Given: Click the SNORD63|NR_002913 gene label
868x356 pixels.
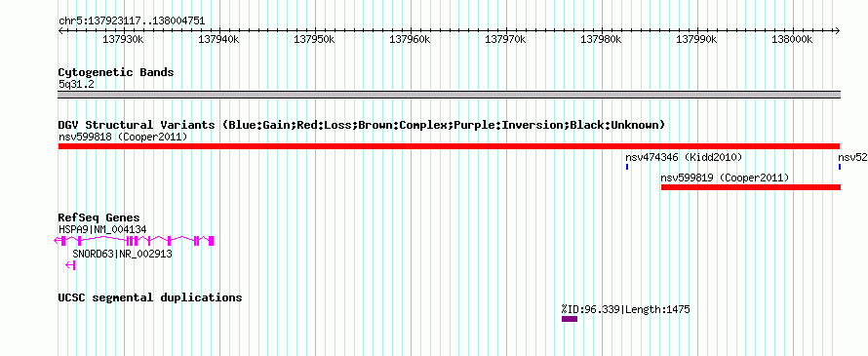Looking at the screenshot, I should 122,255.
